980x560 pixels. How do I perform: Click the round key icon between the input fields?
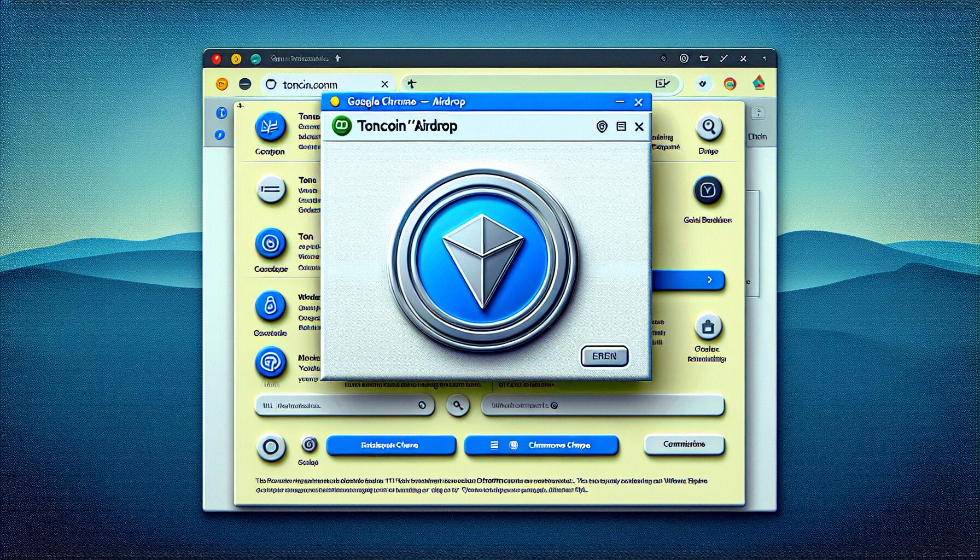458,405
